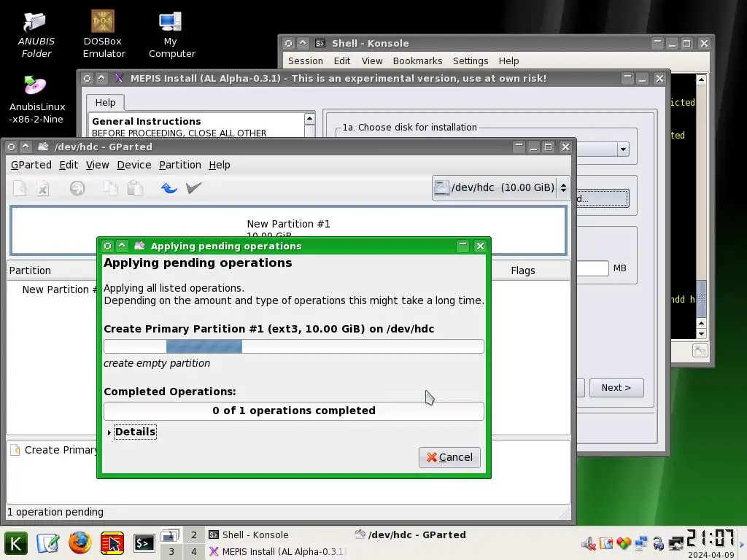
Task: Click the 0 of 1 operations completed bar
Action: pos(293,411)
